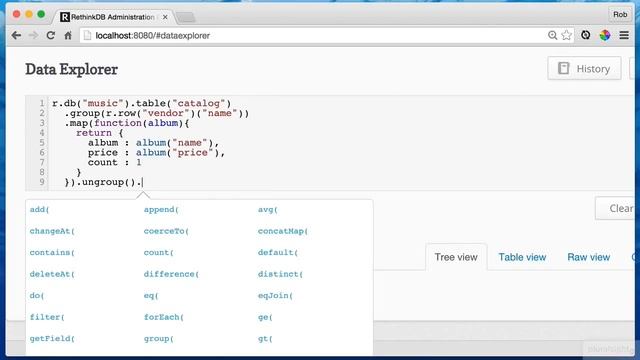640x360 pixels.
Task: Select do( suggestion
Action: coord(37,296)
